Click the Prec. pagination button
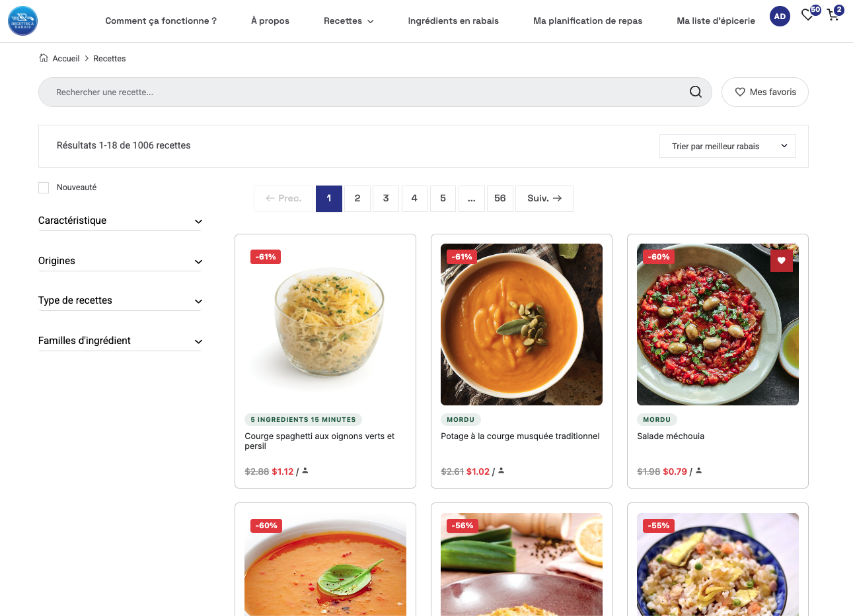The width and height of the screenshot is (853, 616). [x=283, y=198]
